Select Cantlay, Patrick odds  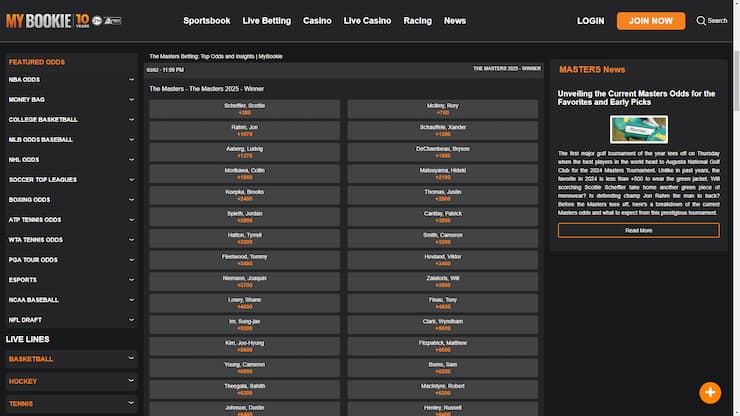click(443, 217)
